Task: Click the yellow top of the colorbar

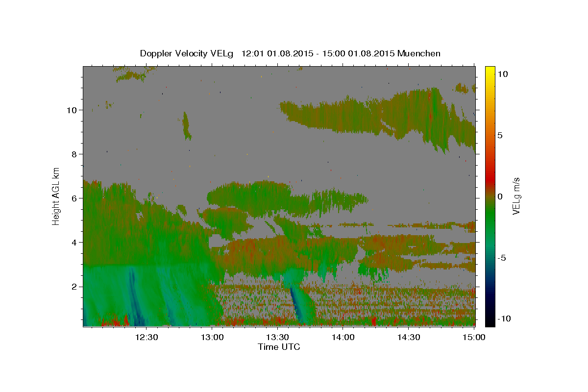Action: [x=490, y=71]
